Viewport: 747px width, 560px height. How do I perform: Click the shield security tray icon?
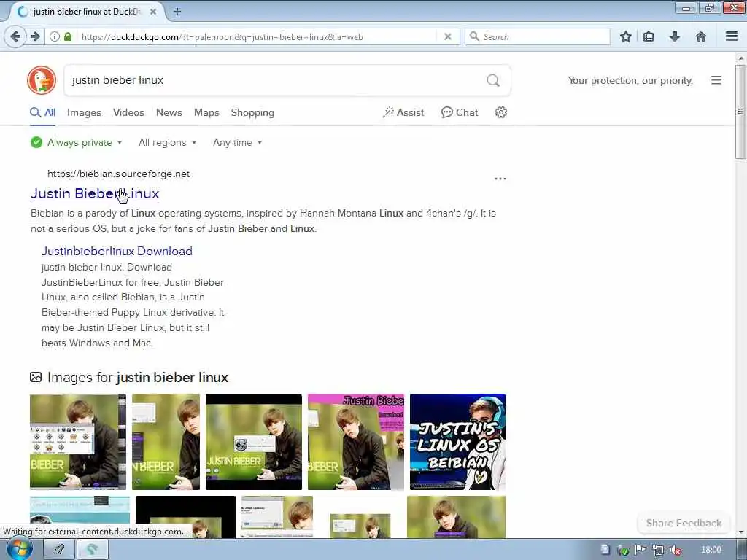623,550
